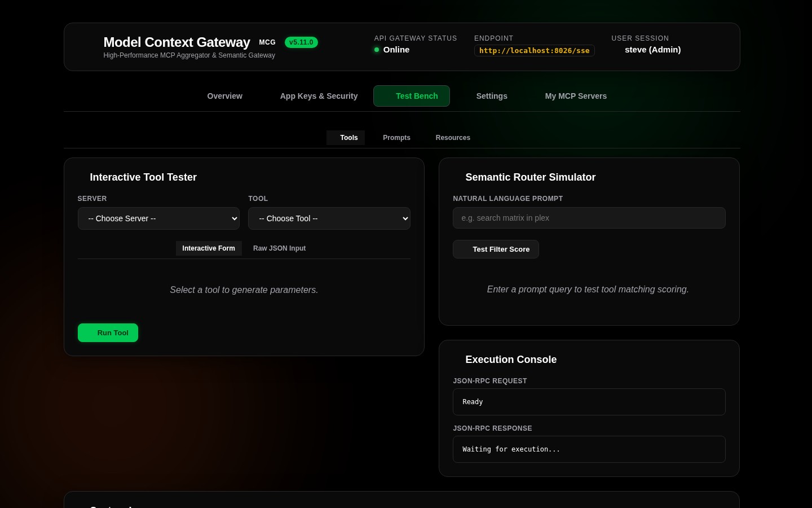Switch to the Prompts sub-tab
The width and height of the screenshot is (812, 508).
392,138
